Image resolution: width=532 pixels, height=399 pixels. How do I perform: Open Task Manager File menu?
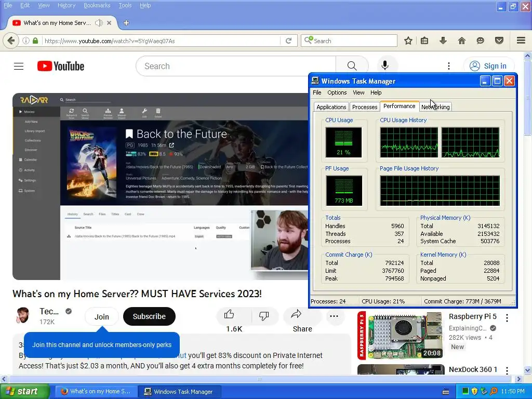pyautogui.click(x=317, y=92)
